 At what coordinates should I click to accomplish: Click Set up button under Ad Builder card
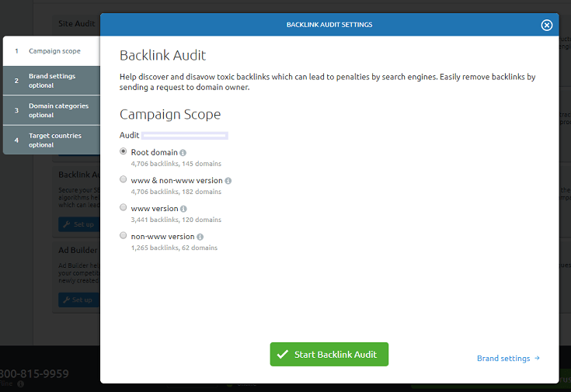click(x=78, y=300)
